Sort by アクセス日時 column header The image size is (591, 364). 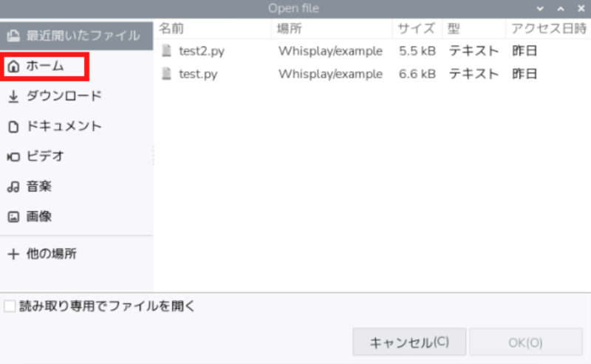pos(547,29)
